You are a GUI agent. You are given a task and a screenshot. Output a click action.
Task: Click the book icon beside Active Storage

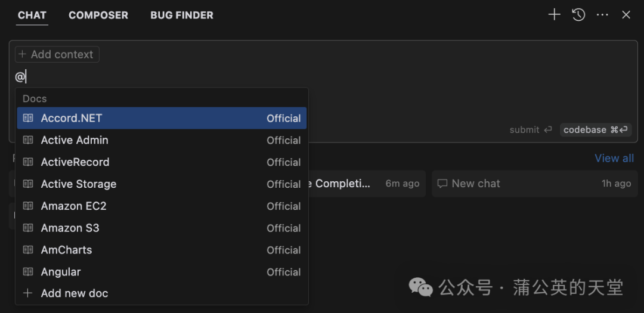pyautogui.click(x=28, y=184)
